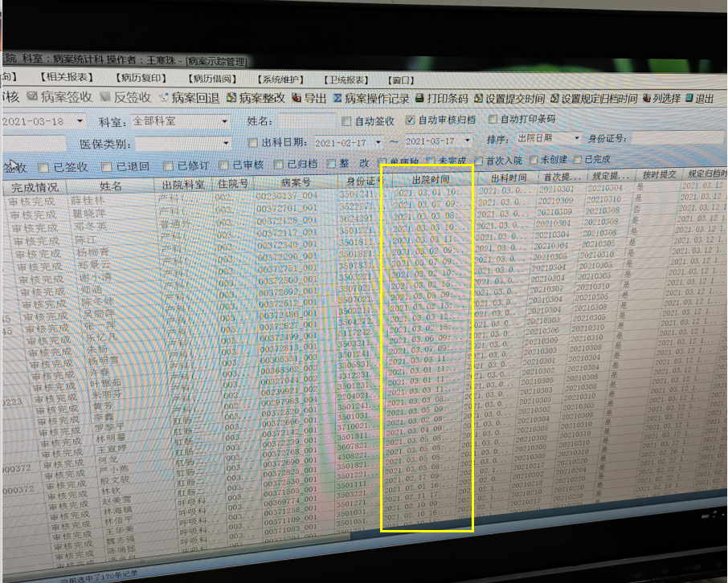
Task: Enable the 自动打印条码 checkbox
Action: (493, 120)
